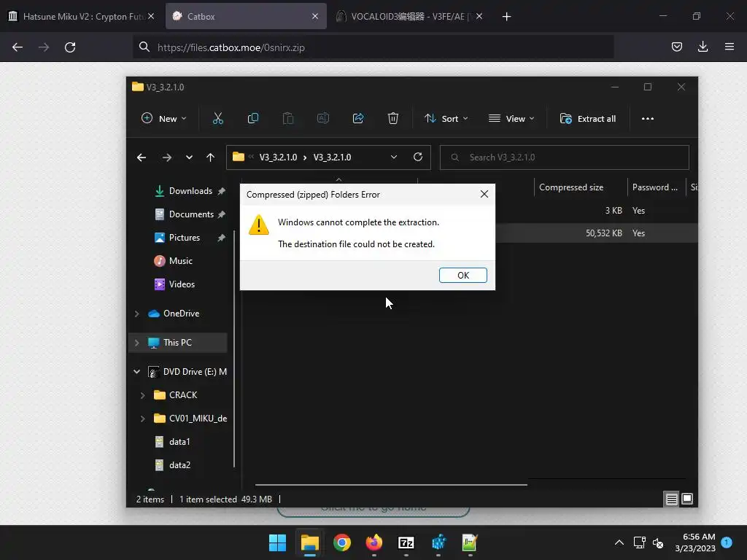Open the New dropdown menu
The image size is (747, 560).
click(164, 119)
